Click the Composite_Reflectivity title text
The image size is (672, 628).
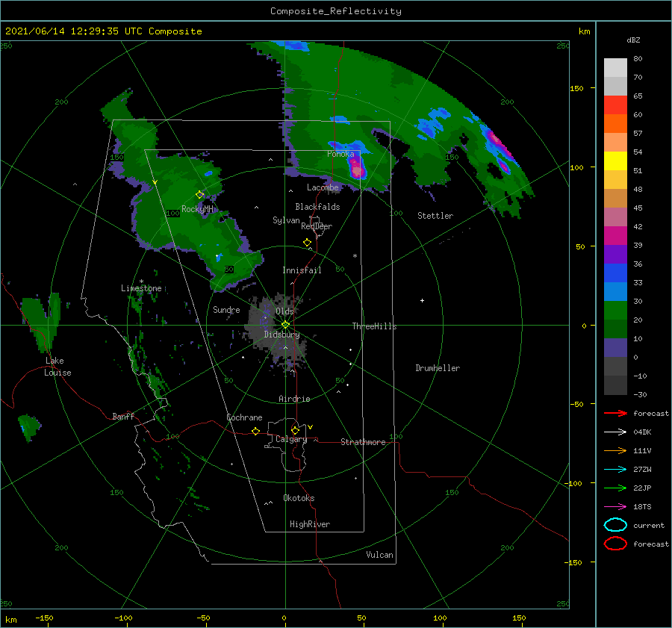pos(336,10)
